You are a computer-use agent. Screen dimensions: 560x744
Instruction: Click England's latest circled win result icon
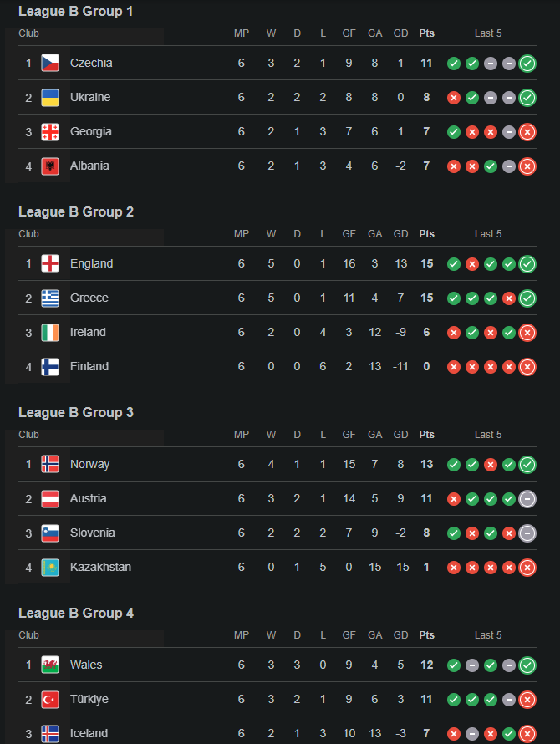point(527,264)
